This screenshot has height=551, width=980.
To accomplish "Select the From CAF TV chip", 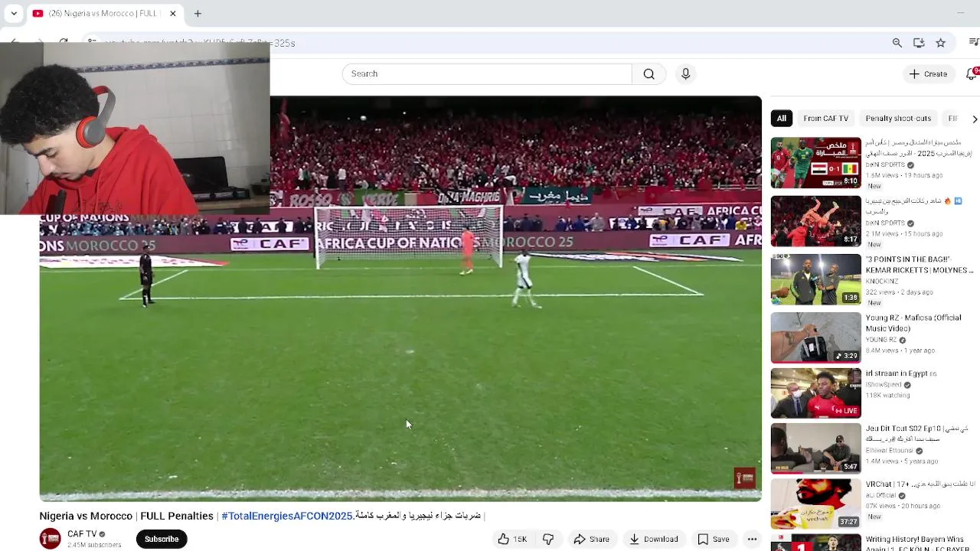I will (x=825, y=119).
